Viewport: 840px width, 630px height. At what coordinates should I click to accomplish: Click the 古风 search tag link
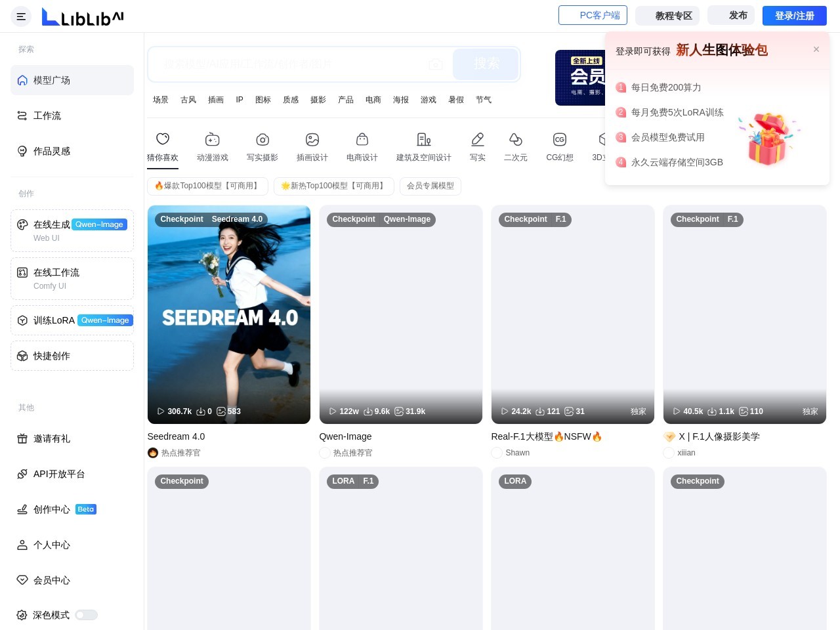click(x=188, y=100)
